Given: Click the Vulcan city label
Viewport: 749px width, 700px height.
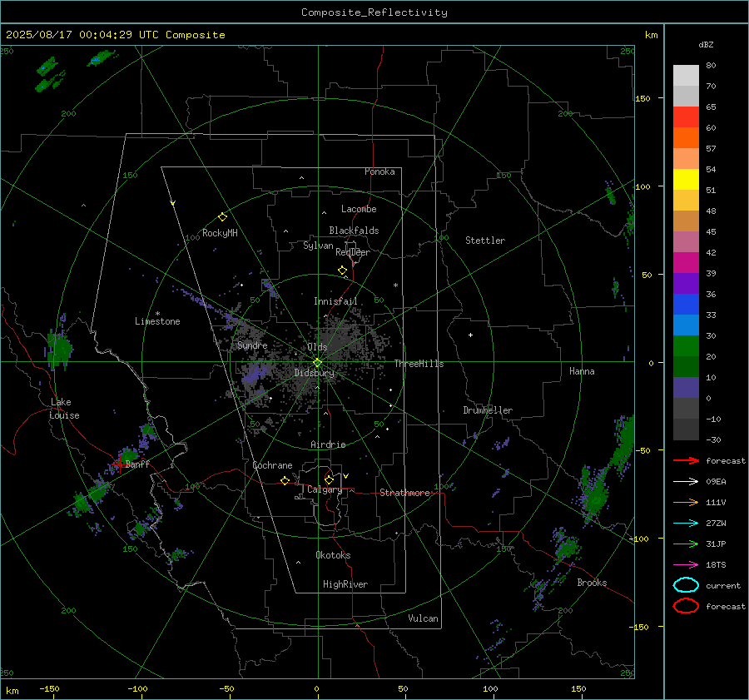Looking at the screenshot, I should (424, 618).
